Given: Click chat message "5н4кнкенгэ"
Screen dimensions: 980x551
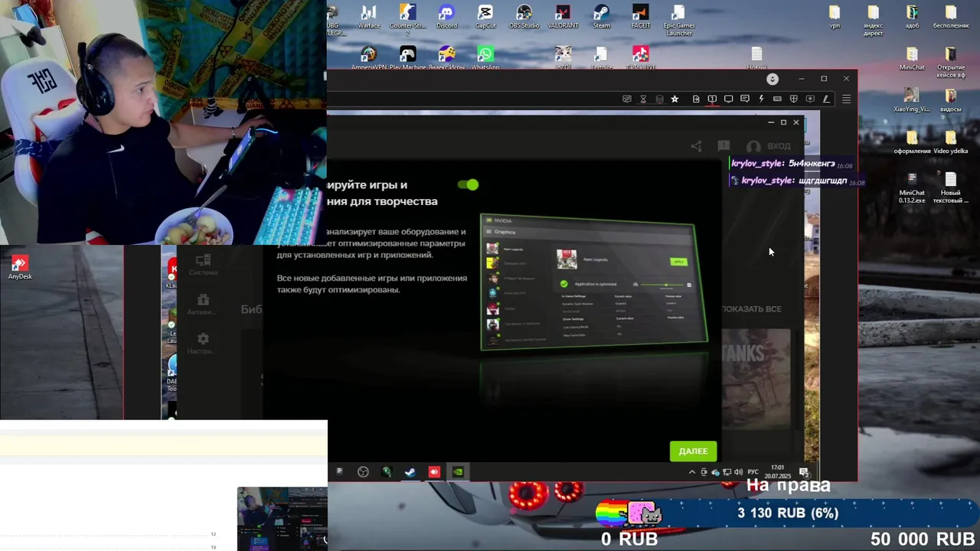Looking at the screenshot, I should pos(812,164).
